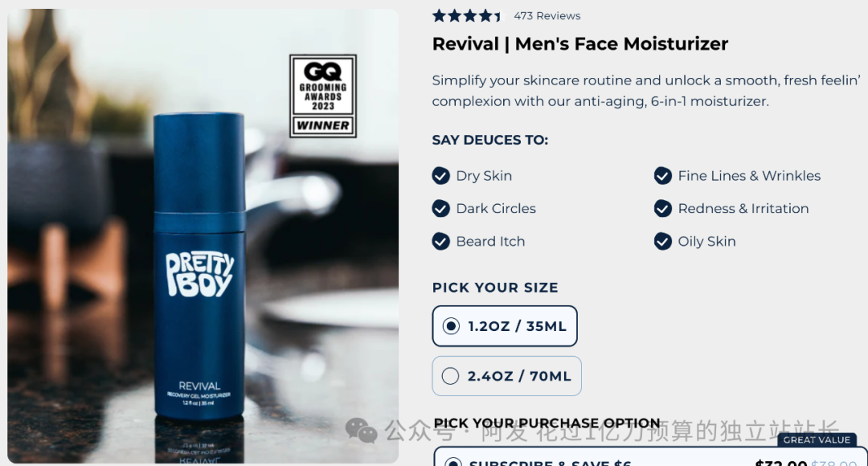Click the Pretty Boy product bottle image

click(x=199, y=266)
